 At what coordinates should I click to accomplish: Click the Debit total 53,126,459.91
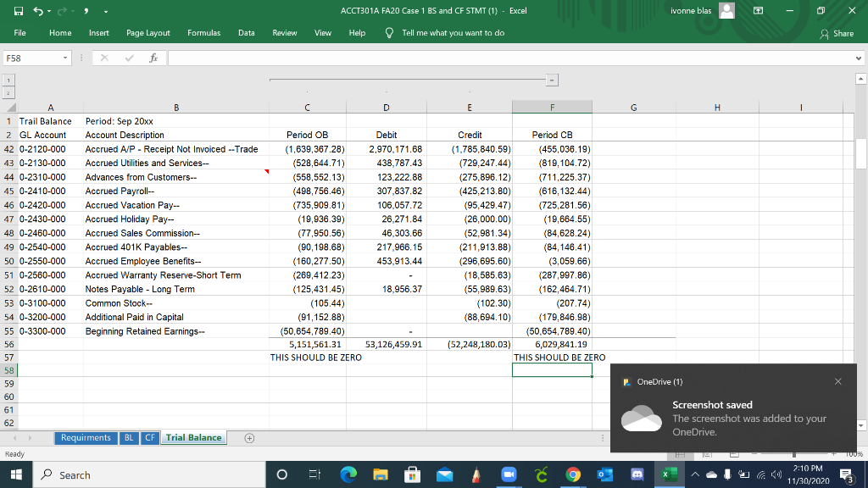click(387, 344)
